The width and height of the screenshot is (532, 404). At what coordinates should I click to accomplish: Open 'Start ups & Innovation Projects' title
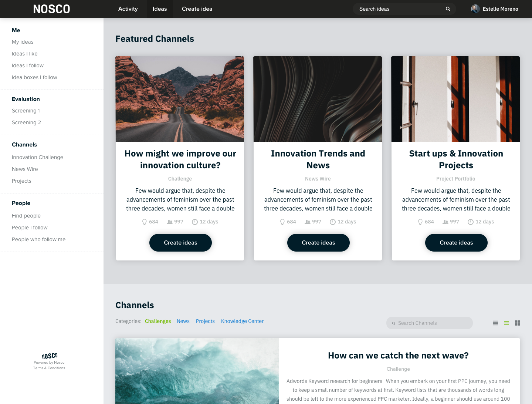click(456, 159)
